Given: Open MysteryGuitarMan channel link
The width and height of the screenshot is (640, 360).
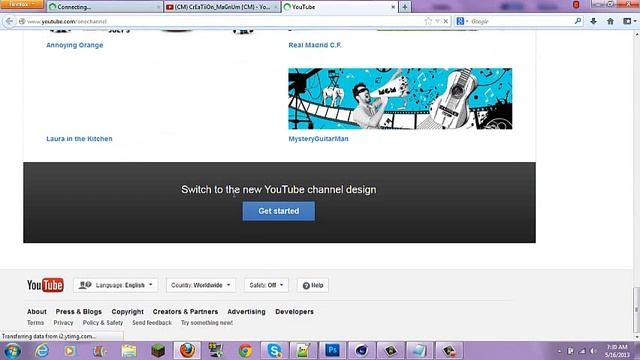Looking at the screenshot, I should point(318,139).
